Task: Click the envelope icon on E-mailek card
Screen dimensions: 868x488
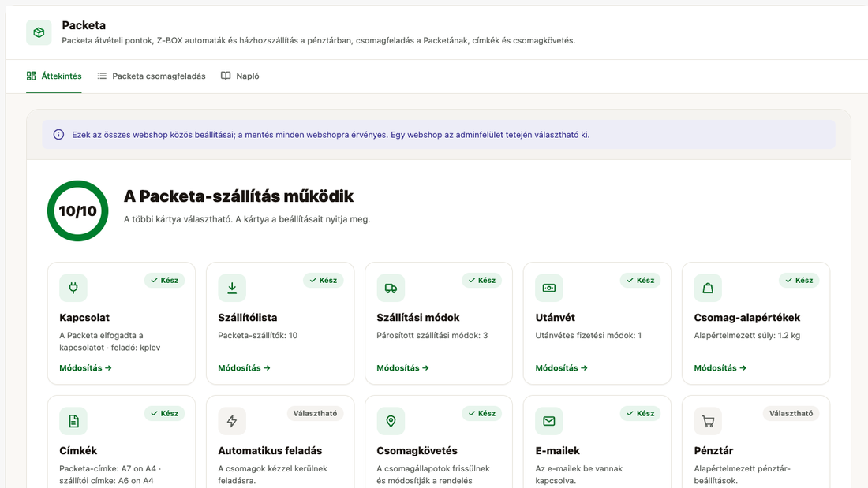Action: [549, 421]
